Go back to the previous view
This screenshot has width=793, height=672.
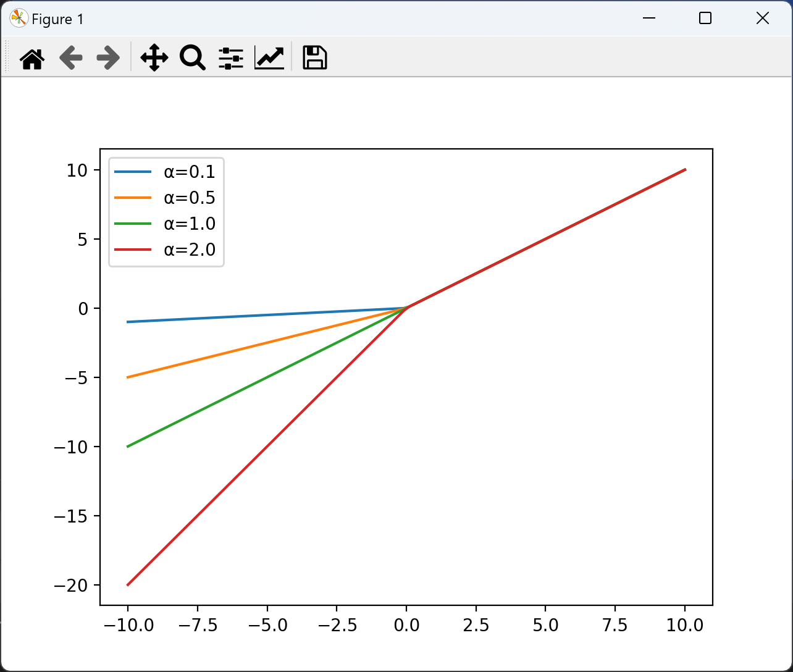click(x=70, y=58)
